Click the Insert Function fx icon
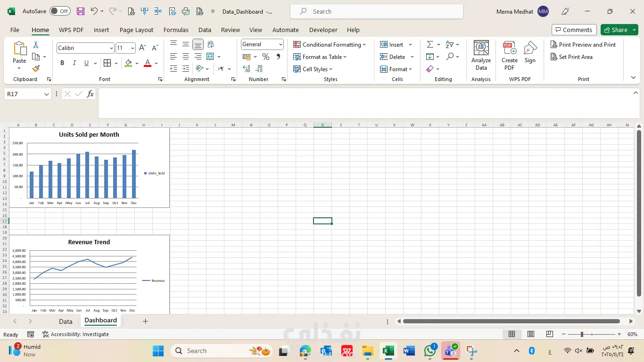The image size is (644, 362). [90, 94]
